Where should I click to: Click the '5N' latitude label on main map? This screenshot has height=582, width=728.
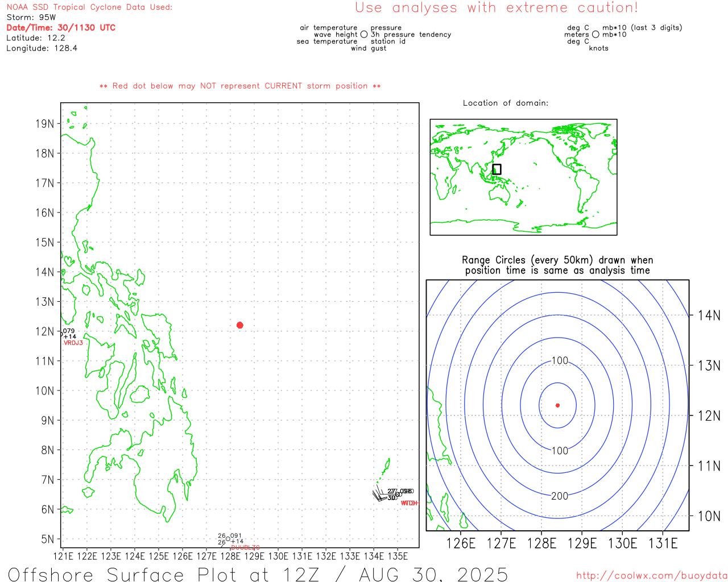pyautogui.click(x=48, y=539)
